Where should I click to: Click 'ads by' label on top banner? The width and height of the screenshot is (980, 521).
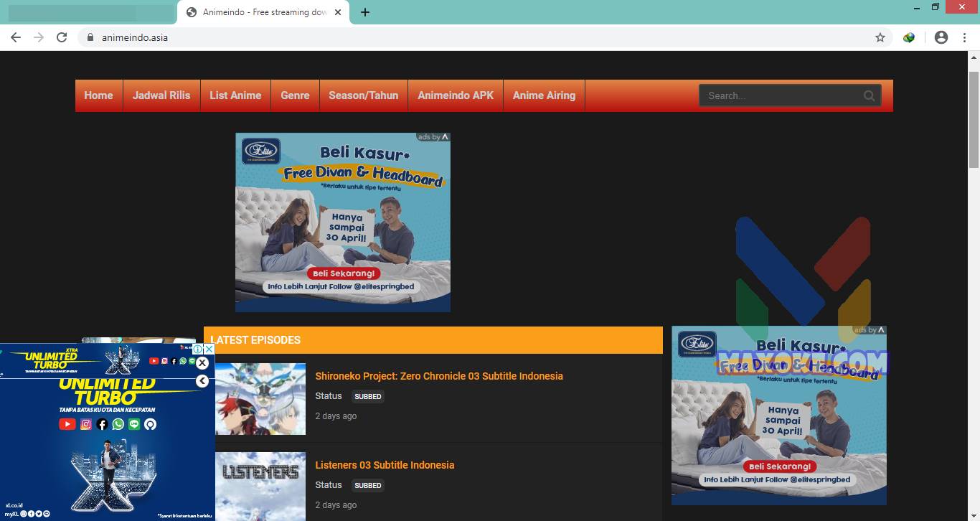pyautogui.click(x=433, y=136)
